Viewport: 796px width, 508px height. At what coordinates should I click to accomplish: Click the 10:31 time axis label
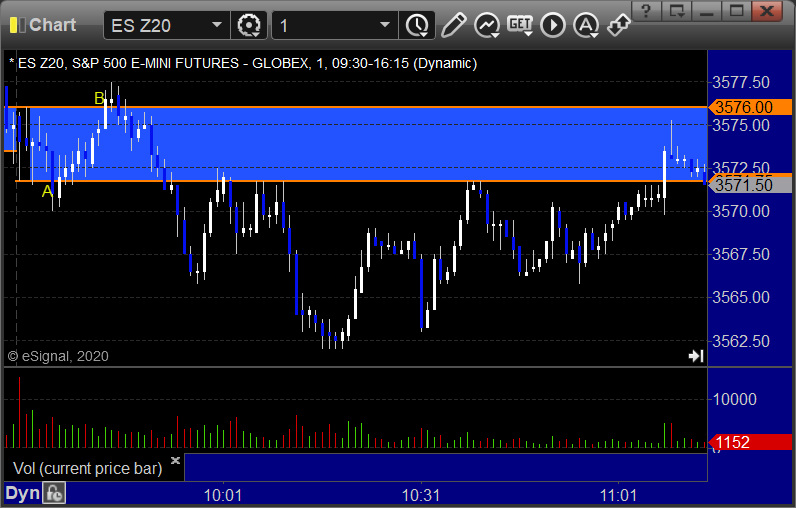(421, 495)
